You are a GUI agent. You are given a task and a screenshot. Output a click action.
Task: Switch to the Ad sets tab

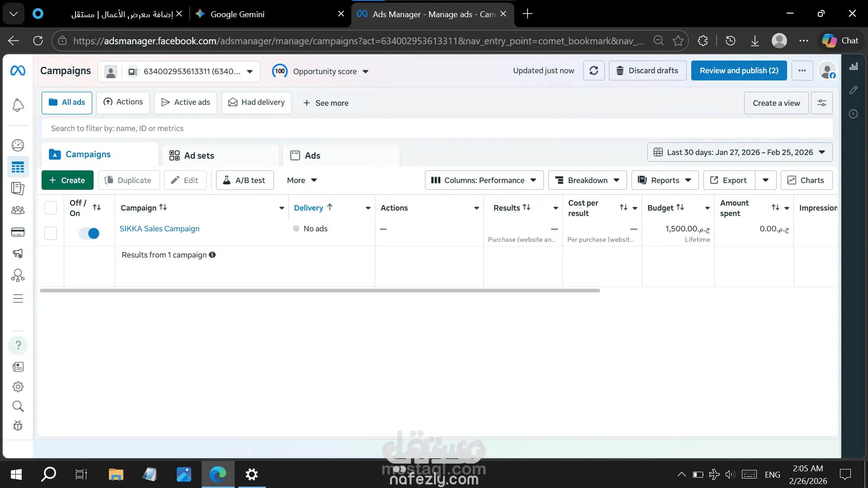[199, 155]
